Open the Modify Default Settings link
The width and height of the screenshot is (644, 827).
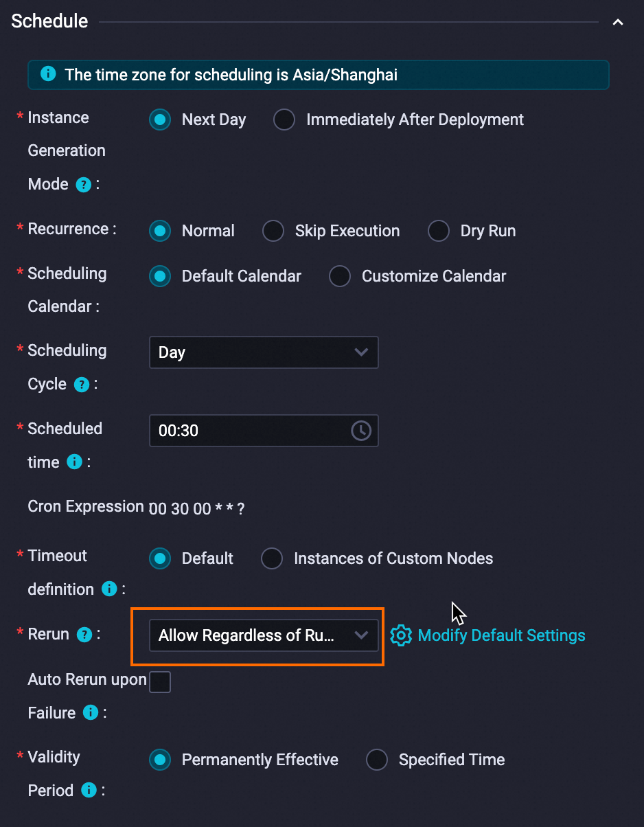[501, 635]
